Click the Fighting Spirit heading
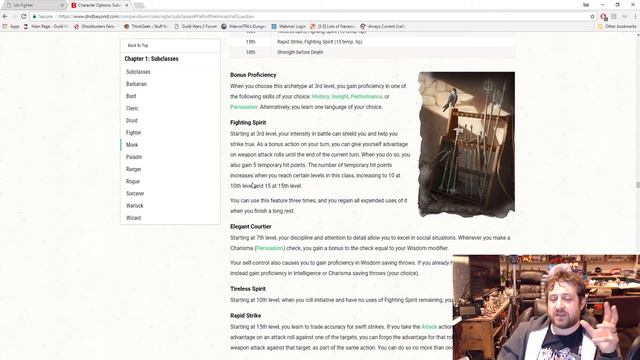This screenshot has width=640, height=360. click(248, 122)
